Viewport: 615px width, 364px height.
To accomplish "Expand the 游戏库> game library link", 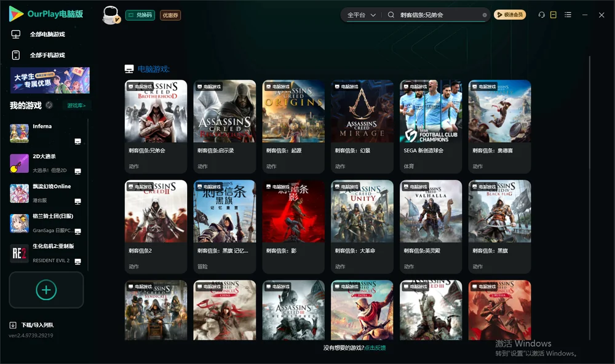I will click(x=76, y=106).
